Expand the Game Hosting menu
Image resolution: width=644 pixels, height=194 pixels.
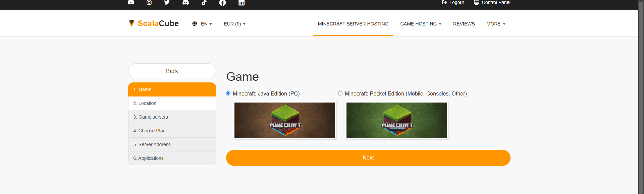tap(421, 24)
